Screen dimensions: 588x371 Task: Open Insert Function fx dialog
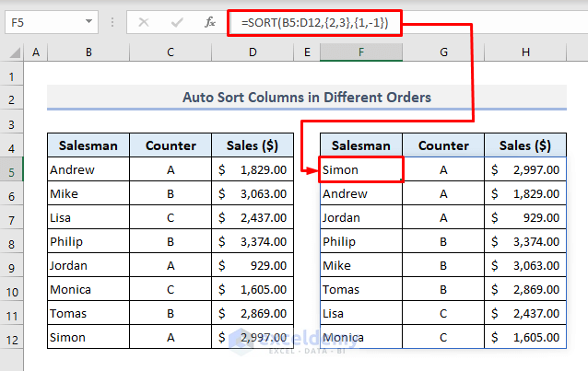click(x=209, y=22)
